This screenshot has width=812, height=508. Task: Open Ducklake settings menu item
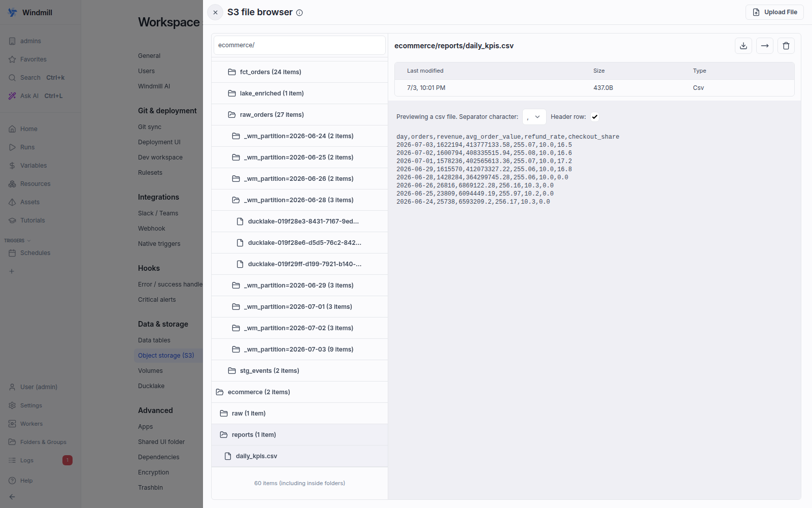click(151, 386)
